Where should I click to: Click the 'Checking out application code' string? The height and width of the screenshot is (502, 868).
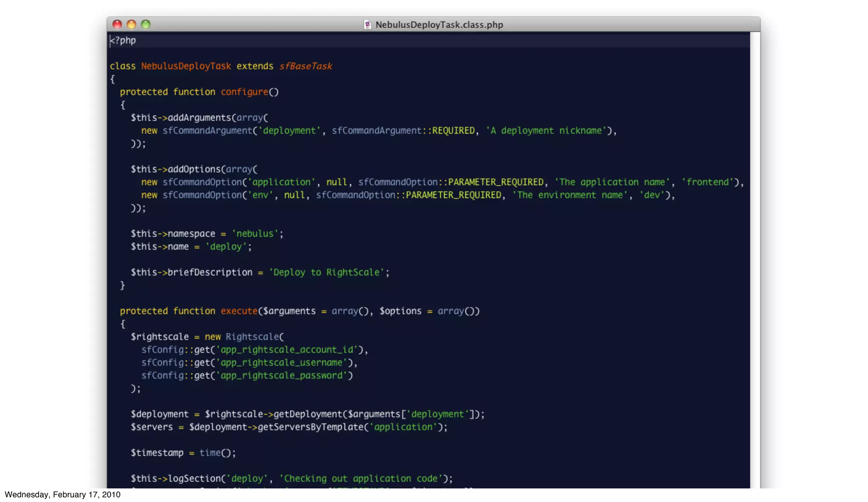pyautogui.click(x=360, y=479)
